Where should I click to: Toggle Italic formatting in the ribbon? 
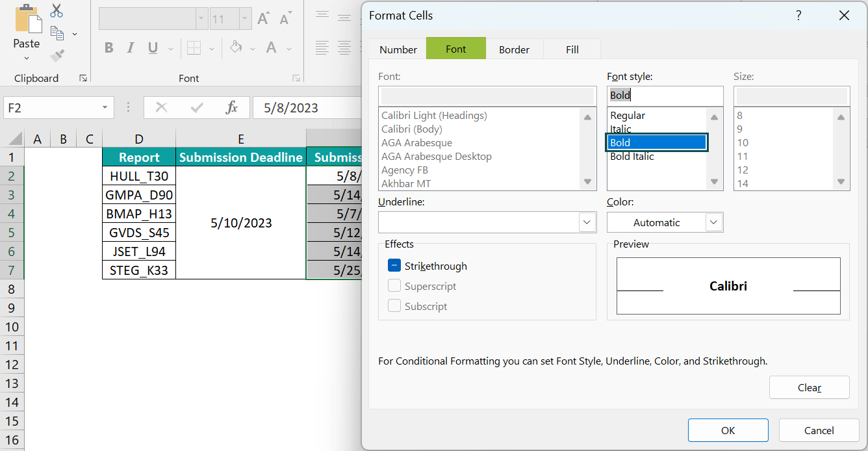(x=130, y=48)
